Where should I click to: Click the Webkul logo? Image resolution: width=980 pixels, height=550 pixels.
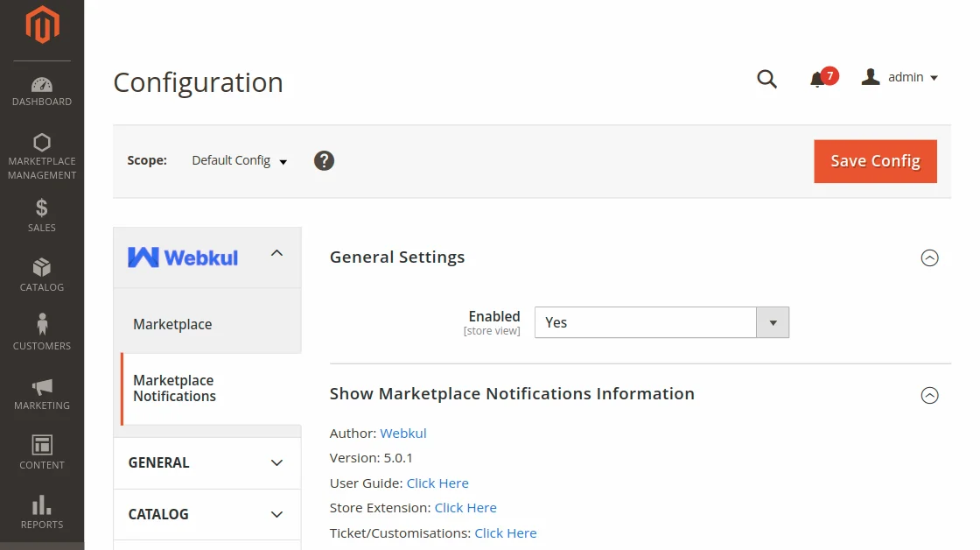183,257
